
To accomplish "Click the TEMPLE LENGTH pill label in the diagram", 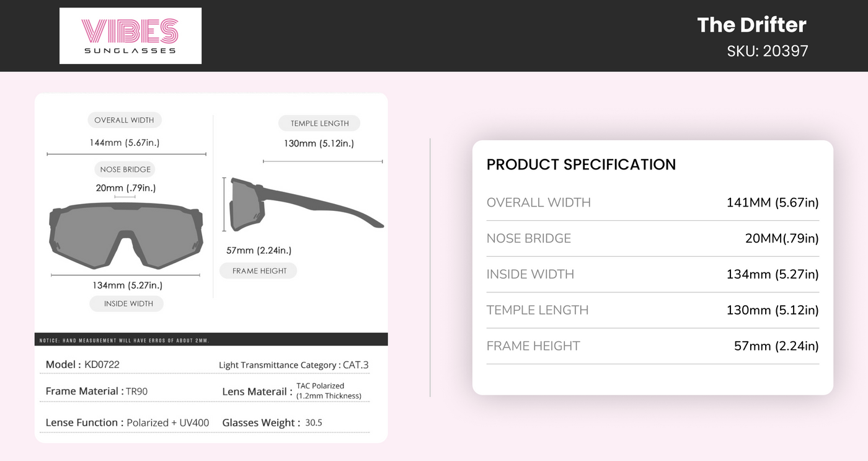I will pos(319,123).
